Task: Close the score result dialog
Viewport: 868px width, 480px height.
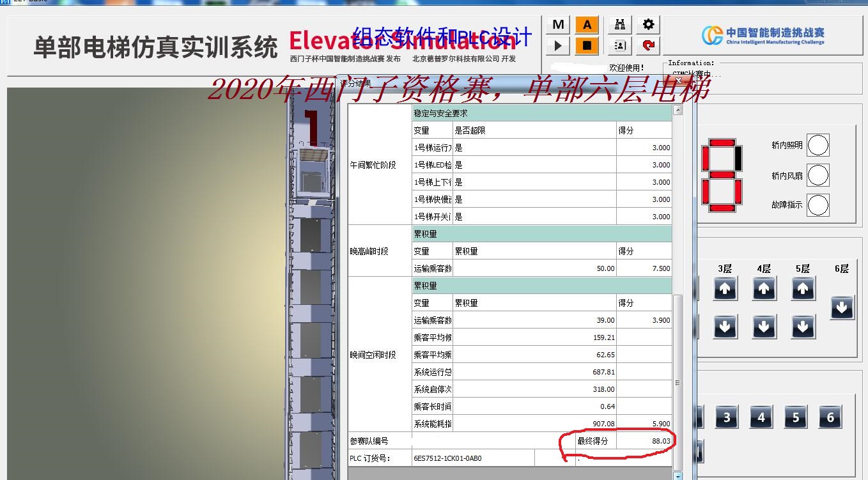Action: click(678, 81)
